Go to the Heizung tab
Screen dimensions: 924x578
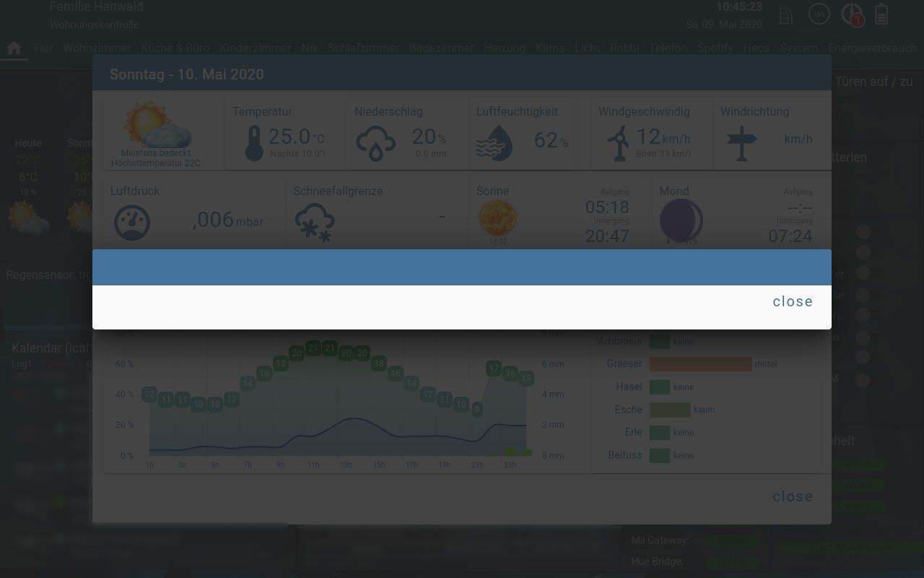[505, 48]
